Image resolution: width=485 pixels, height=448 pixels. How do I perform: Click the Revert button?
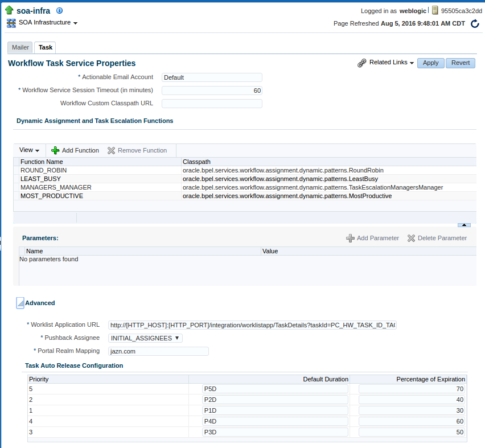pyautogui.click(x=461, y=63)
